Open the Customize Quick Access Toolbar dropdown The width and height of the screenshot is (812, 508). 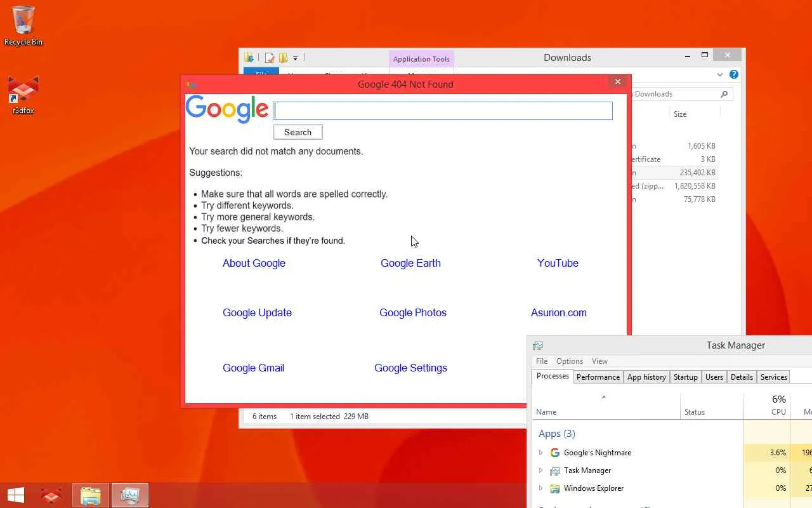point(295,58)
